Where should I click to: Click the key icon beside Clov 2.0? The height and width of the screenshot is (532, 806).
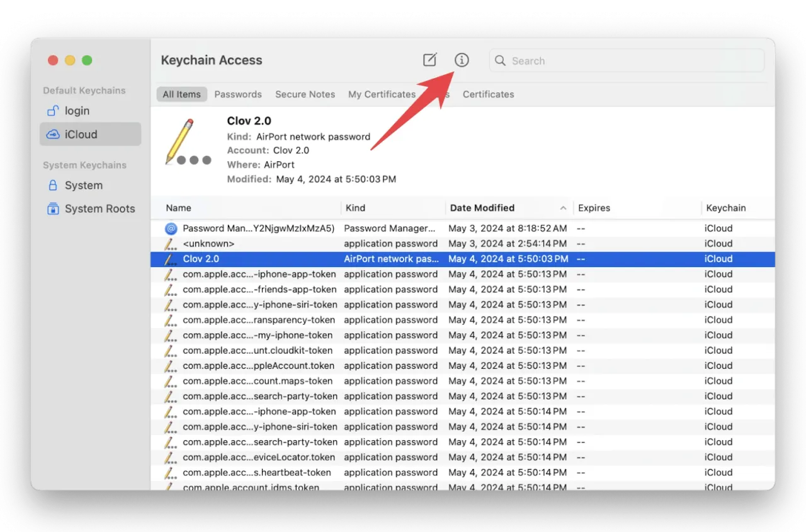[170, 259]
